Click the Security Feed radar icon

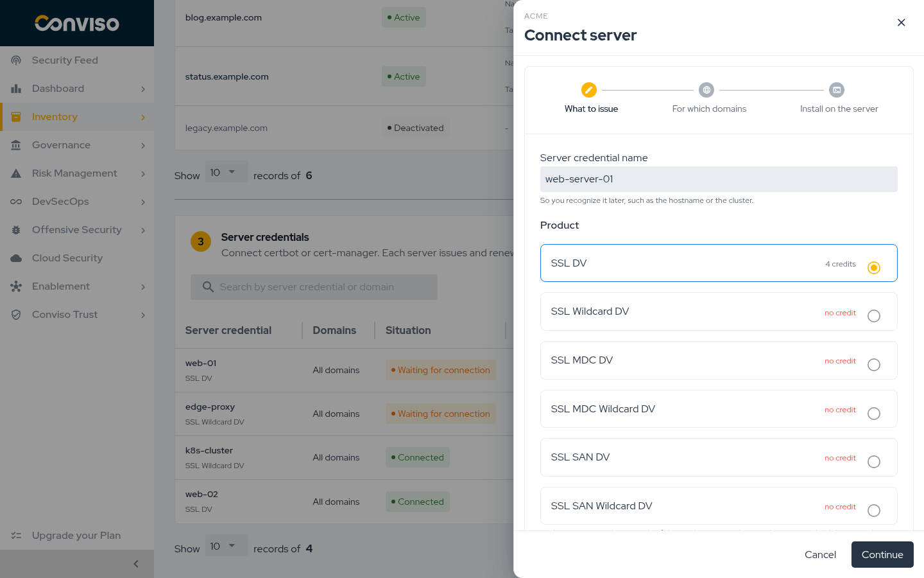click(16, 60)
